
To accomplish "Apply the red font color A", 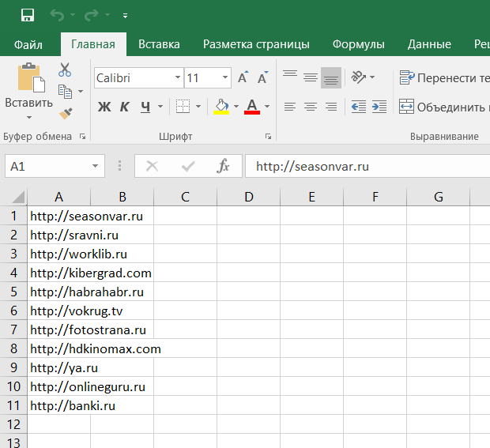I will click(x=252, y=107).
